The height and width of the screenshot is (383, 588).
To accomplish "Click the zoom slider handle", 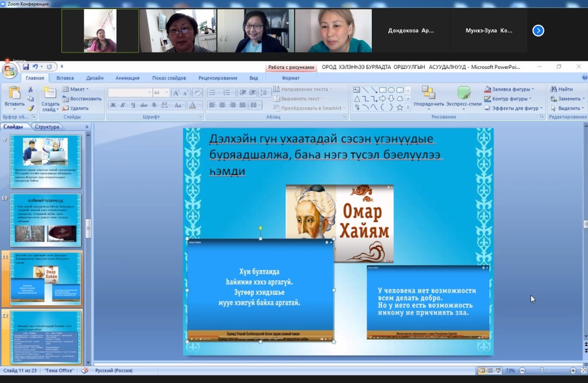I will point(541,371).
